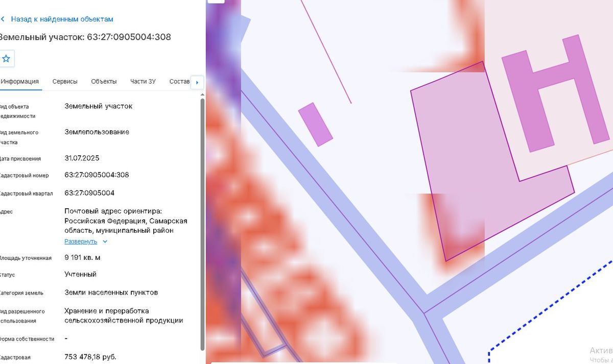Select the 'Земельный участок' value text

pyautogui.click(x=99, y=106)
